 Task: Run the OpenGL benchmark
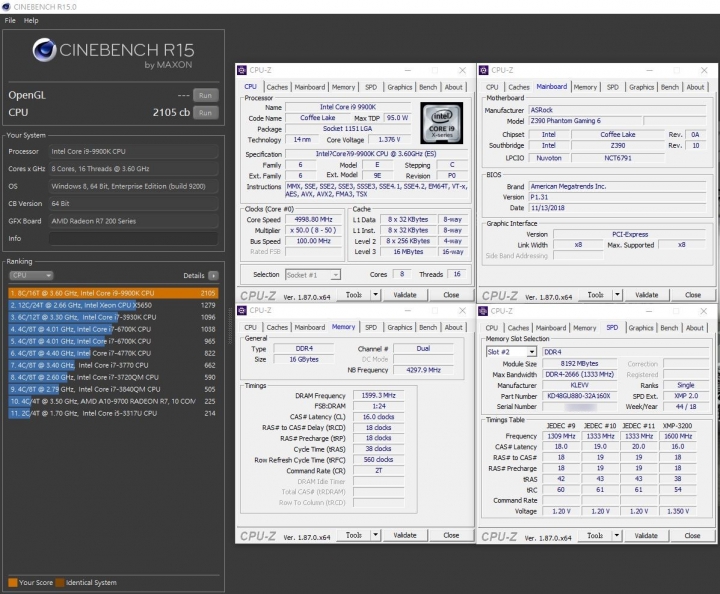[x=205, y=95]
